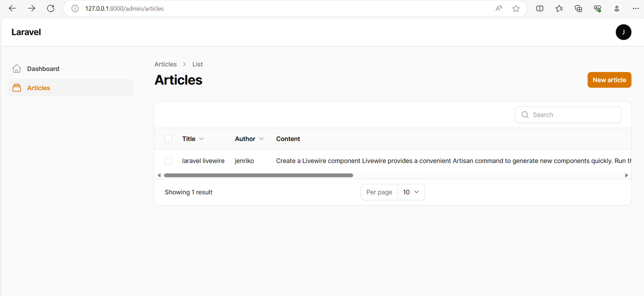Screen dimensions: 644x296
Task: Add page to favorites with star icon
Action: coord(516,9)
